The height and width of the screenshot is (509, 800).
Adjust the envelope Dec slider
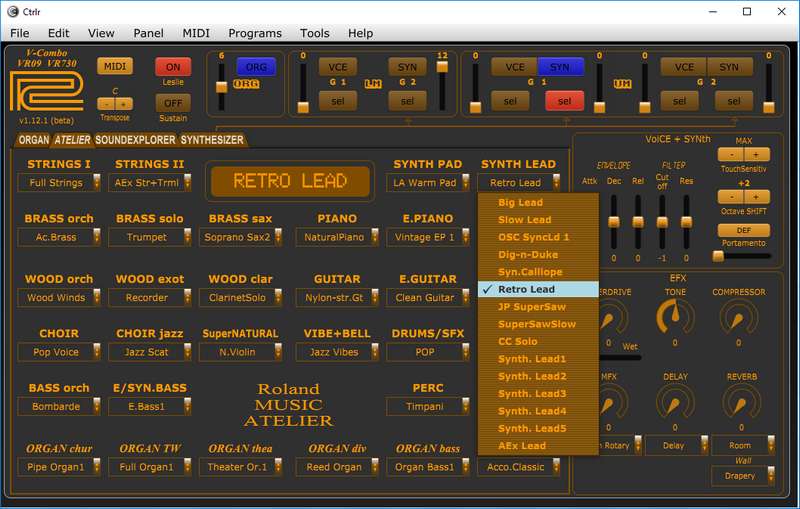[x=614, y=222]
